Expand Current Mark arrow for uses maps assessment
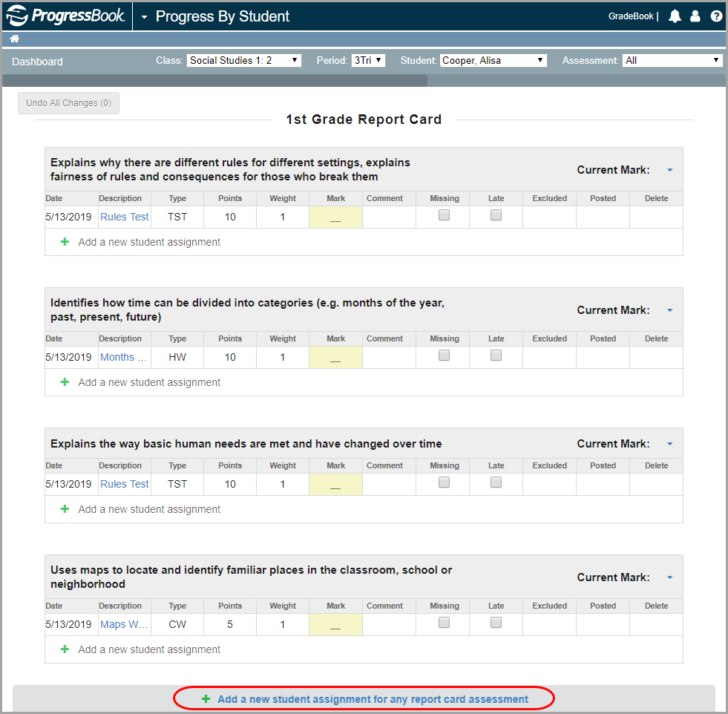Image resolution: width=728 pixels, height=714 pixels. [x=670, y=577]
